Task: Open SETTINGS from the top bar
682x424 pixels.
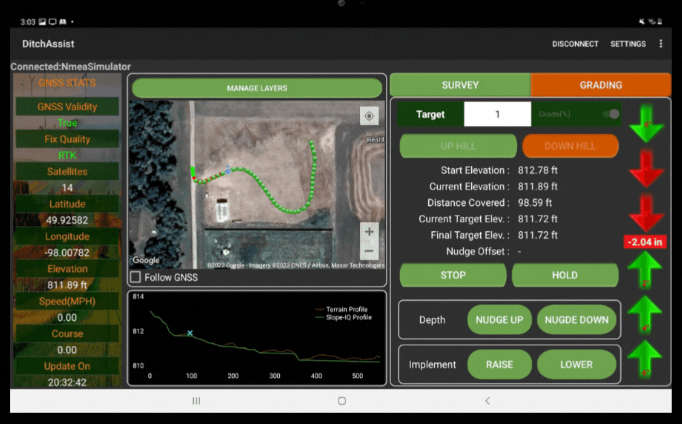Action: click(628, 44)
